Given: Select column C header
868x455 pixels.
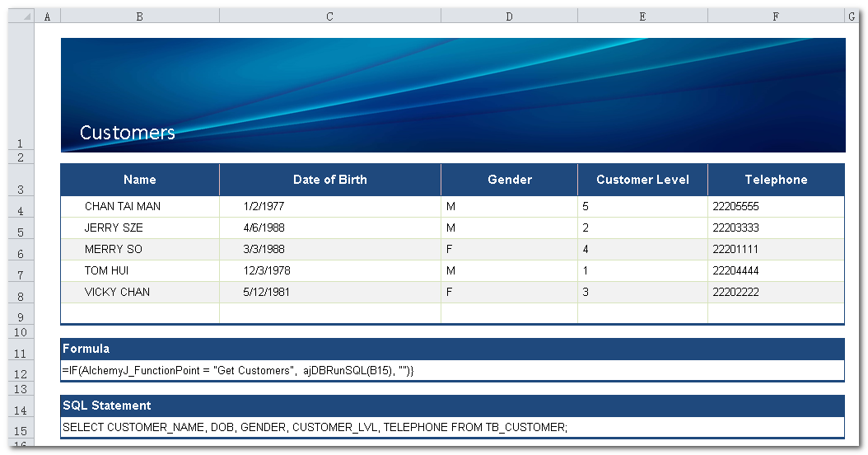Looking at the screenshot, I should 329,16.
